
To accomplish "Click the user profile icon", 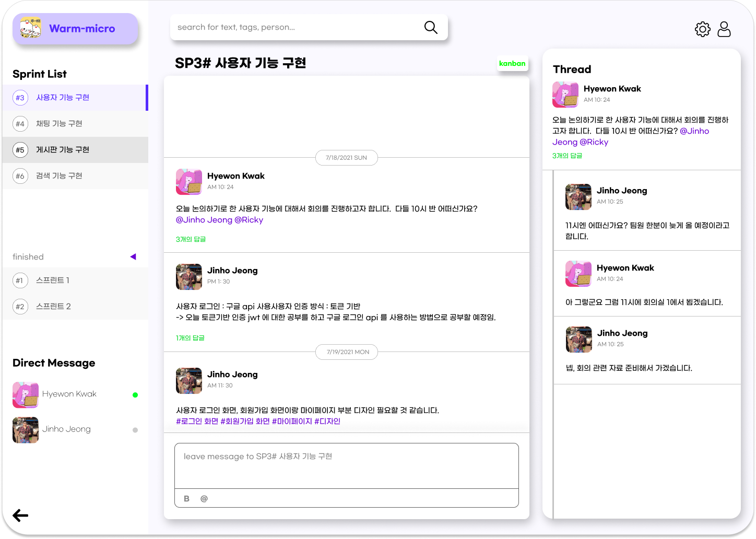I will coord(724,29).
